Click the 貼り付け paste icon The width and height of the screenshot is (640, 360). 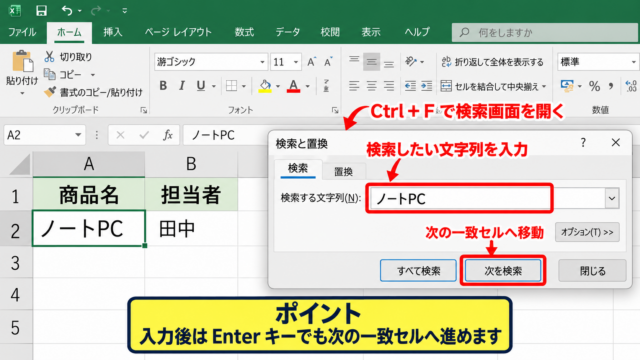[22, 62]
